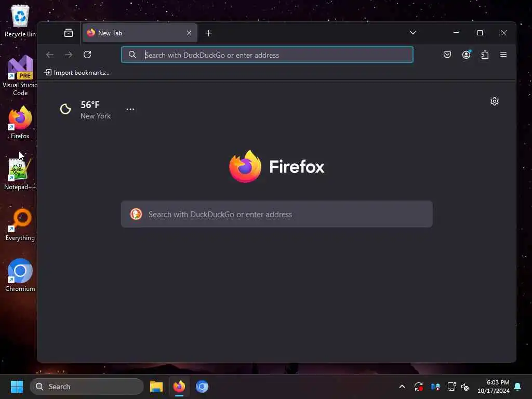Click the display connection tray icon
This screenshot has width=532, height=399.
(451, 387)
